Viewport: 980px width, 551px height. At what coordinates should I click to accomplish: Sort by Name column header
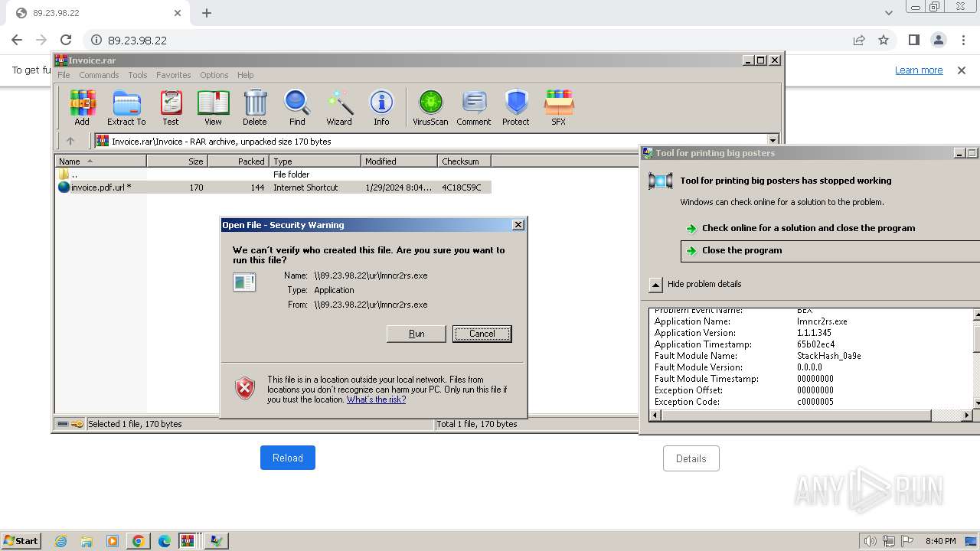[100, 161]
